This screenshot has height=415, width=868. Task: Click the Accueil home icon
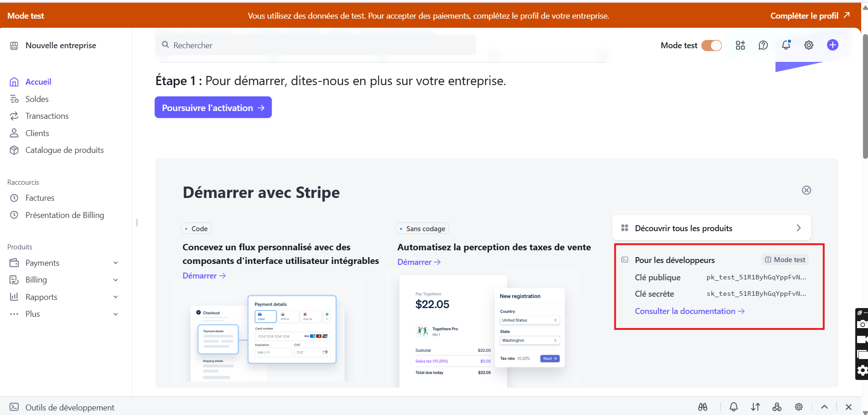(14, 82)
